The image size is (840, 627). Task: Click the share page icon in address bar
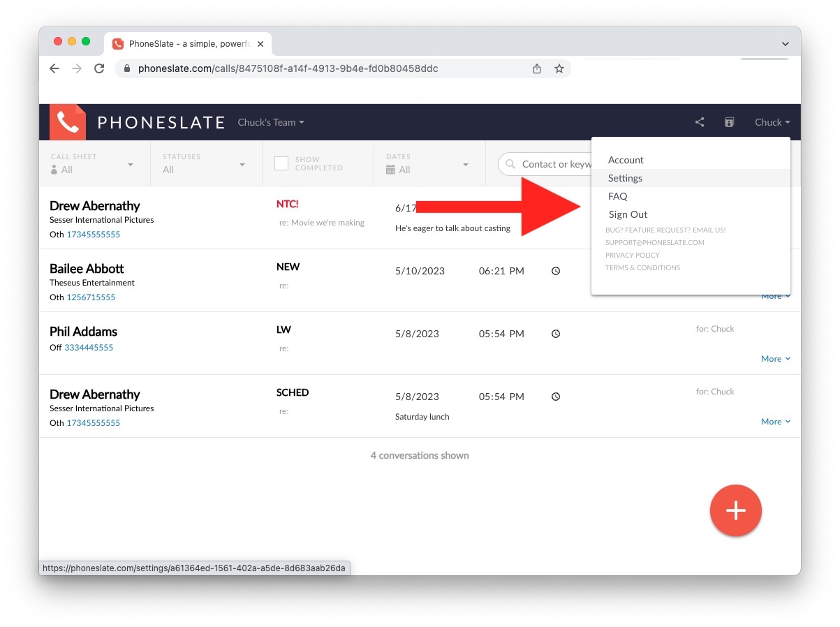point(537,68)
